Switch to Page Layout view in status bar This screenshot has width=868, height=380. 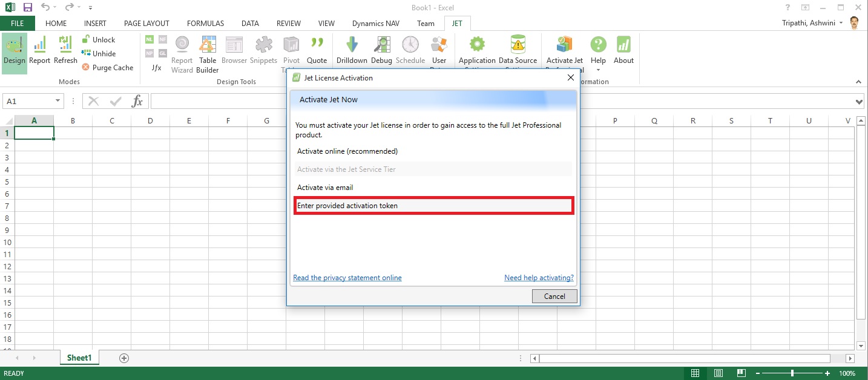718,373
